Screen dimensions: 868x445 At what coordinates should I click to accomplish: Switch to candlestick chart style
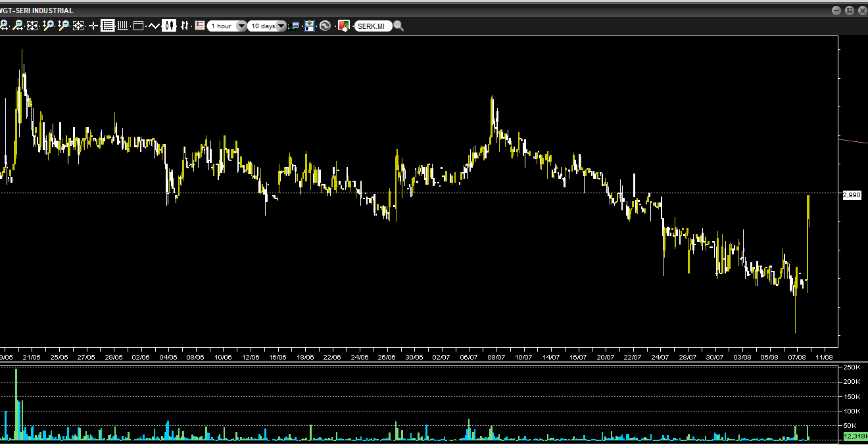[x=169, y=26]
